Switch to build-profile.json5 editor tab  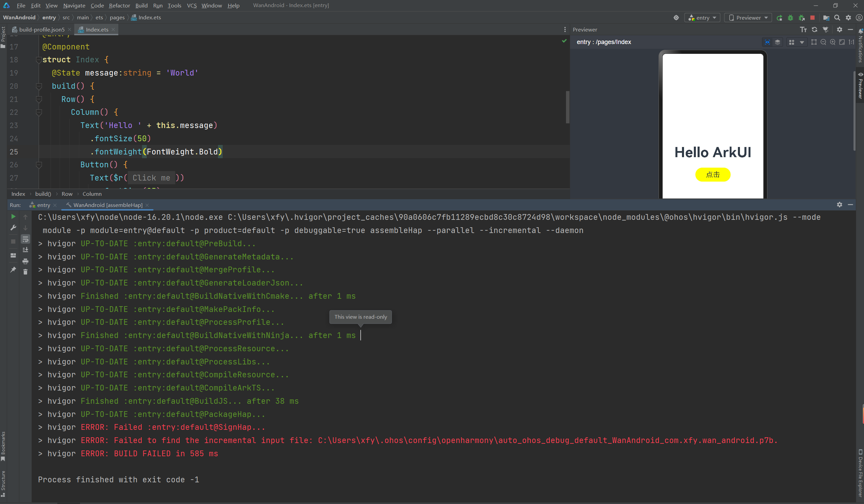pos(41,29)
